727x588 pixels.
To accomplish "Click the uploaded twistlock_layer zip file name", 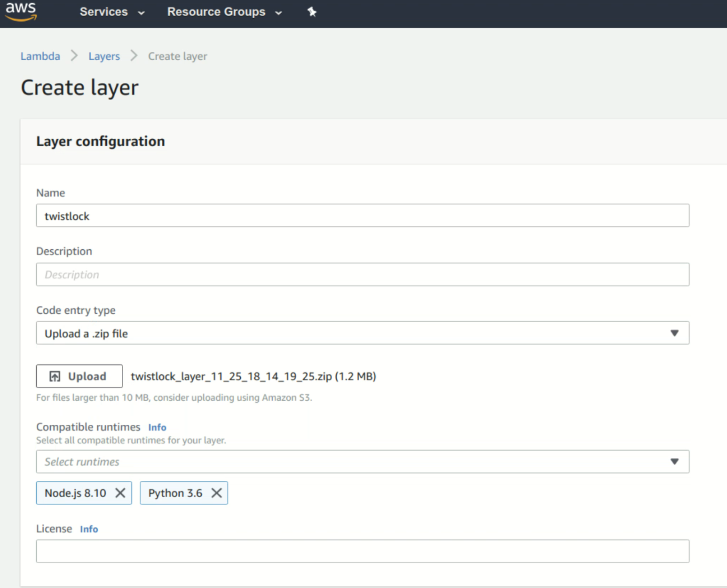I will [x=253, y=376].
